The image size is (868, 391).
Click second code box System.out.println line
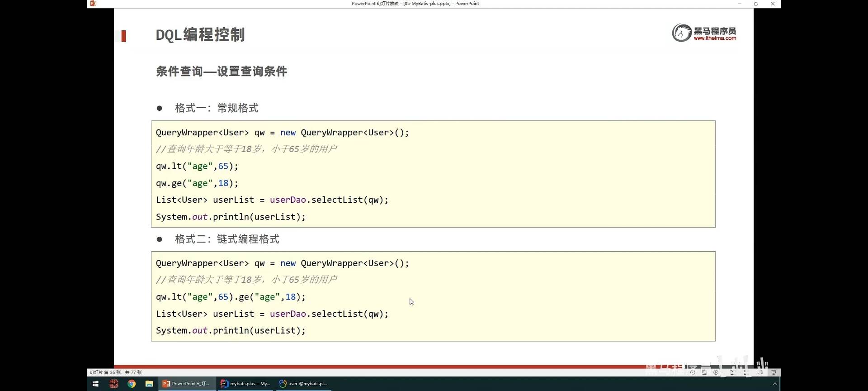click(x=231, y=330)
